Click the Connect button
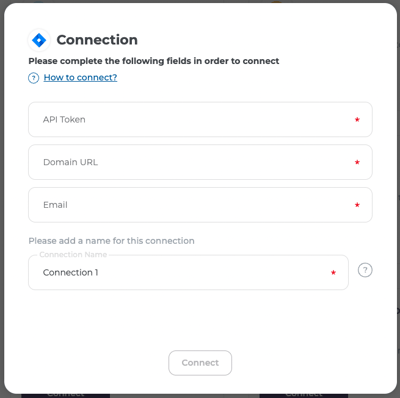This screenshot has height=398, width=400. (x=200, y=363)
